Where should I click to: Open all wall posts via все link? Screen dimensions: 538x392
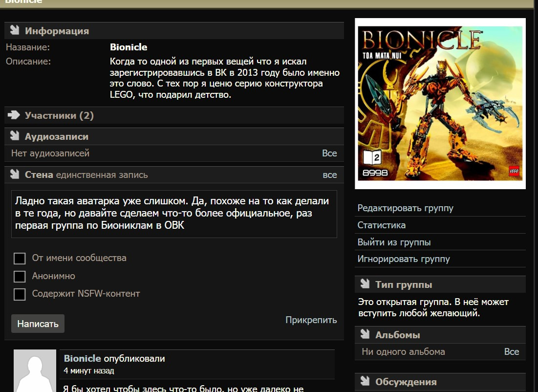pos(330,175)
